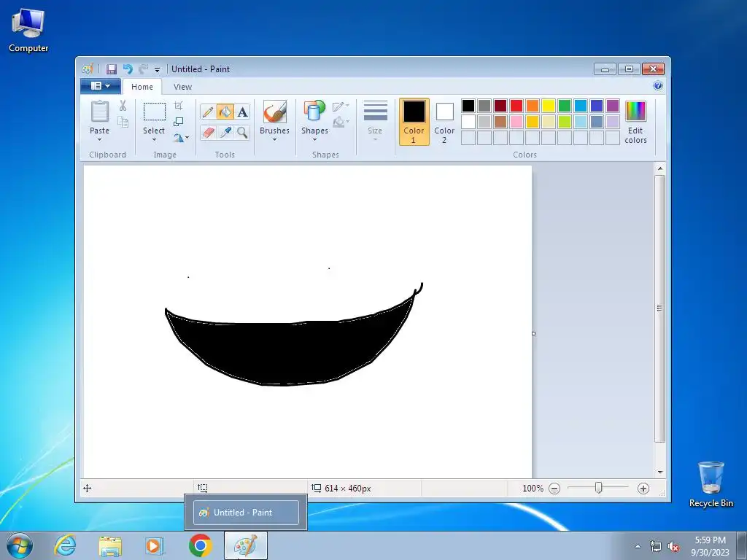
Task: Select Color 1 foreground box
Action: point(414,122)
